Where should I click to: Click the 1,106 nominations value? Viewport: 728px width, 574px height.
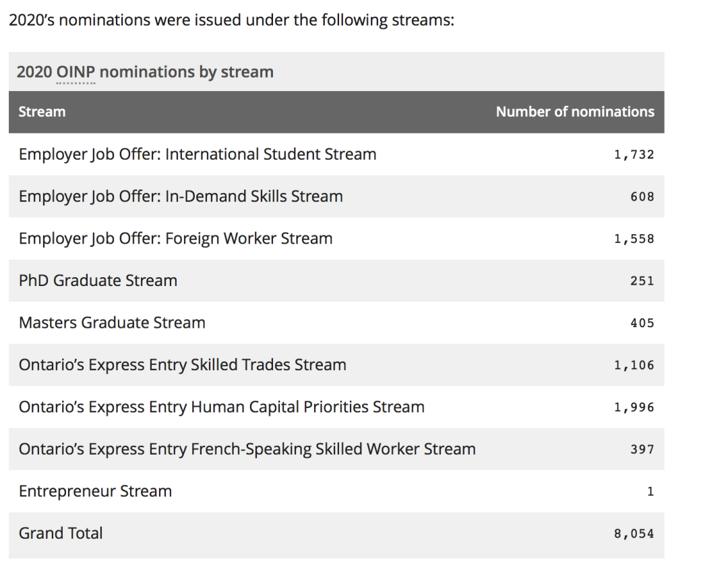633,366
